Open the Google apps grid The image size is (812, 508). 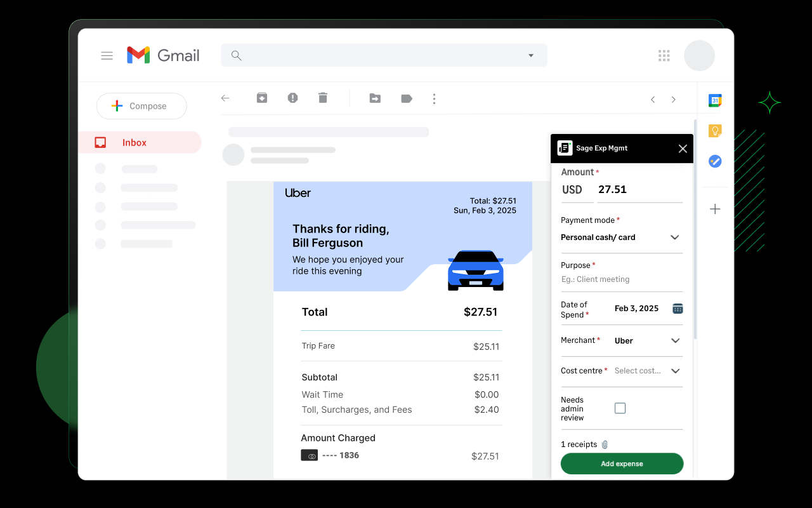[664, 56]
